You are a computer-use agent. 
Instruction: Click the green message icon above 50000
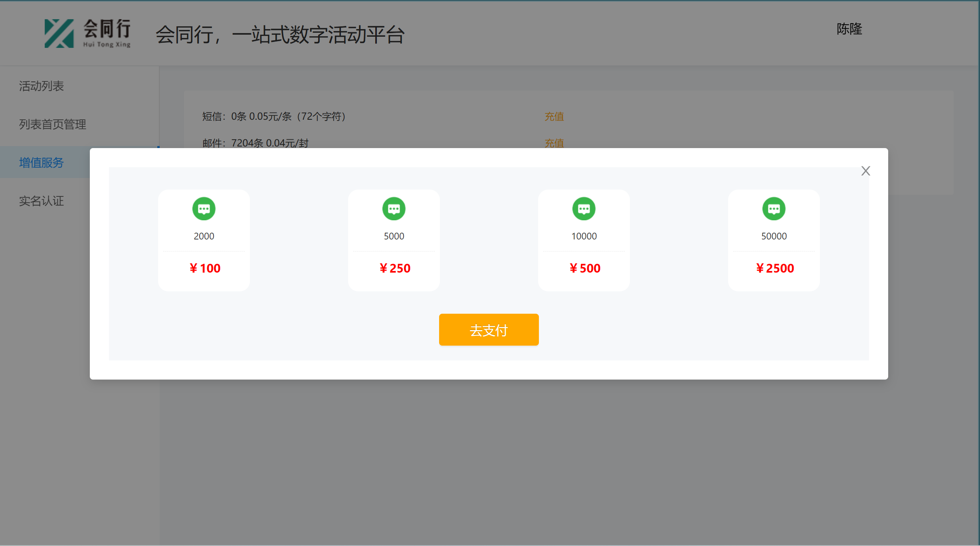point(774,209)
